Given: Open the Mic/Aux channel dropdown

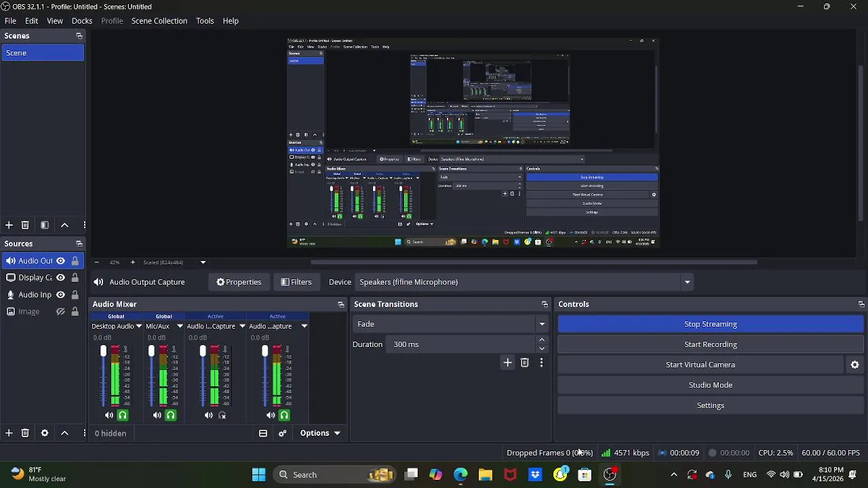Looking at the screenshot, I should click(180, 327).
